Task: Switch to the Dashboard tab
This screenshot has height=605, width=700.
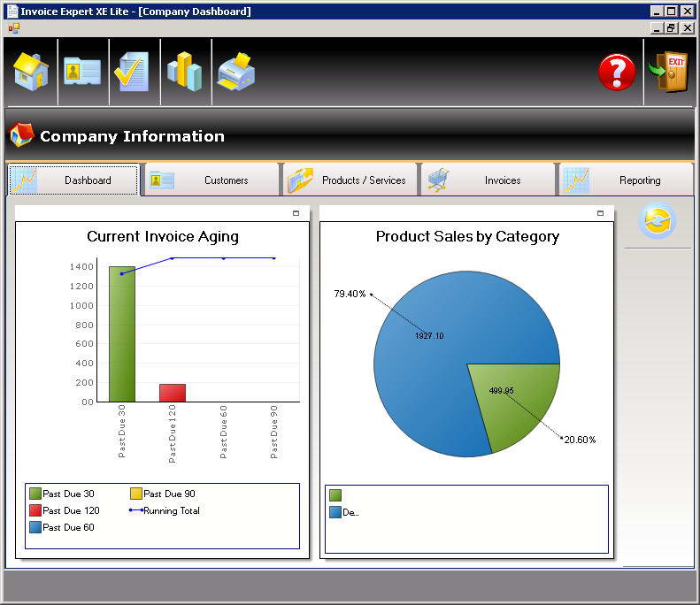Action: click(73, 180)
